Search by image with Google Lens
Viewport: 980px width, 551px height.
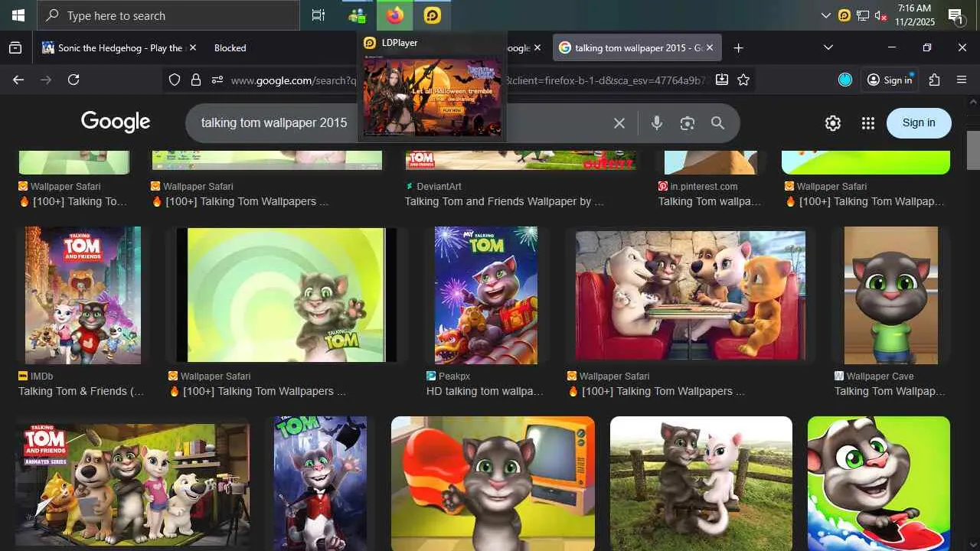click(x=688, y=122)
